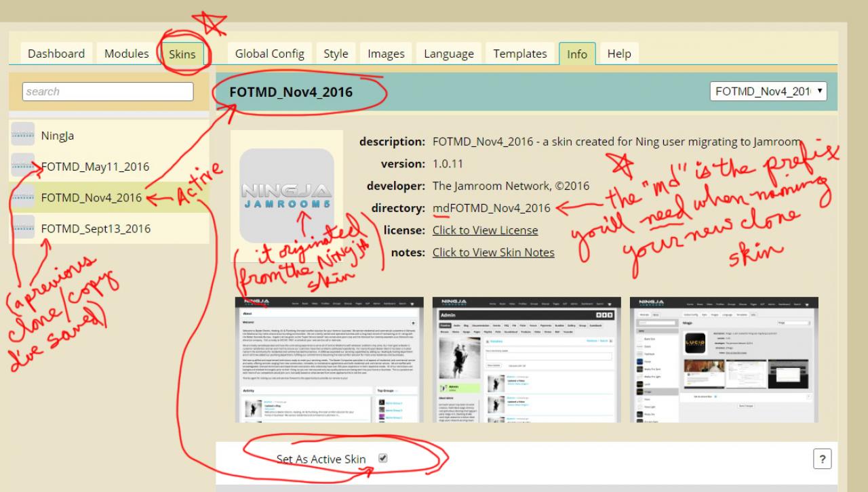View the Templates tab

[x=520, y=54]
